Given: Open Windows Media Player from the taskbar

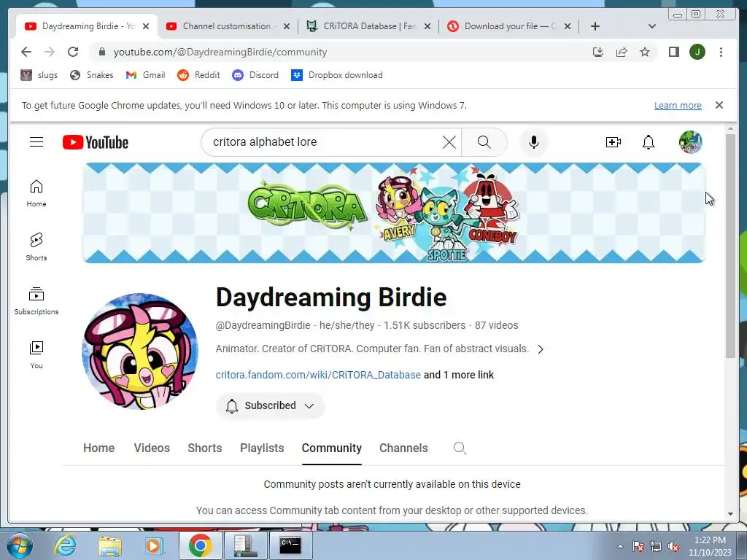Looking at the screenshot, I should (x=154, y=545).
